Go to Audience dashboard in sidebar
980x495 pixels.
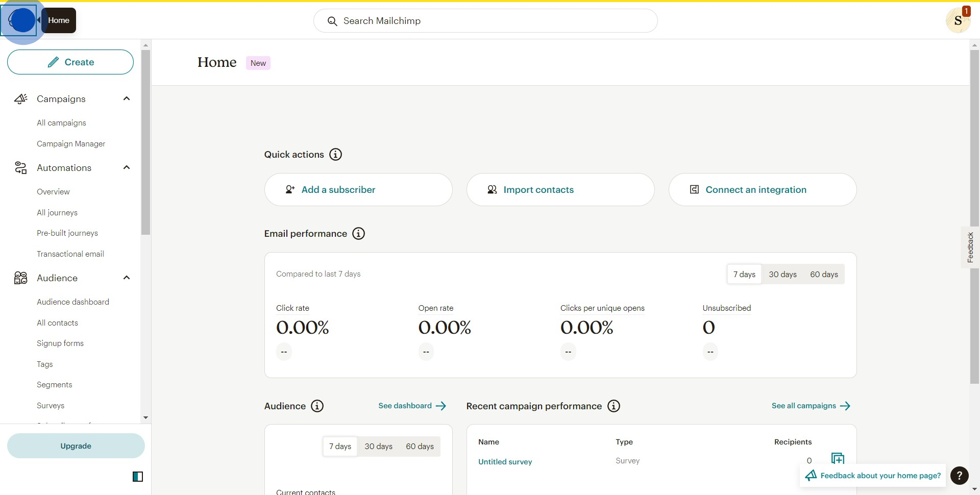click(73, 302)
